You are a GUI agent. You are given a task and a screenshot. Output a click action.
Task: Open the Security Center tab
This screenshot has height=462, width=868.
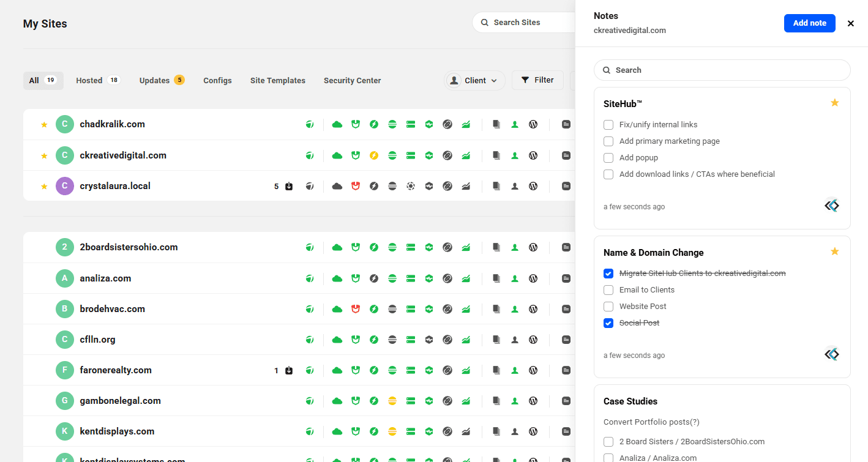(x=352, y=80)
